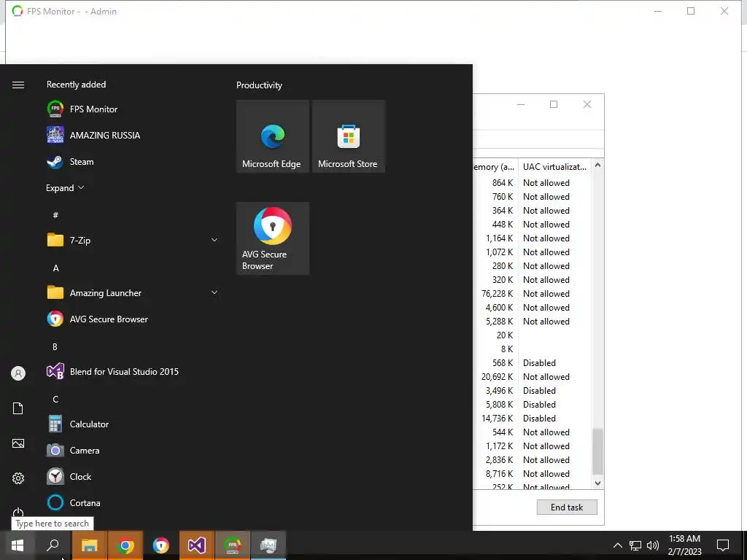
Task: Open AVG Secure Browser from taskbar
Action: point(161,545)
